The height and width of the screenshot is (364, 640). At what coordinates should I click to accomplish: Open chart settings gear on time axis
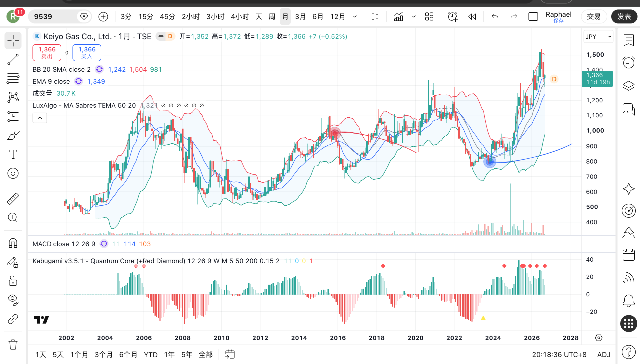(x=598, y=338)
